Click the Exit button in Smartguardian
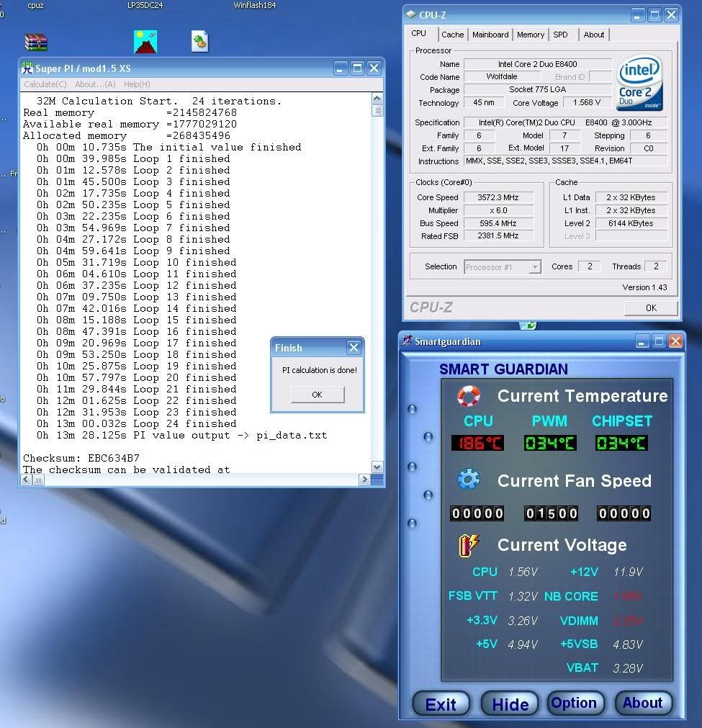Screen dimensions: 702x728 tap(441, 704)
